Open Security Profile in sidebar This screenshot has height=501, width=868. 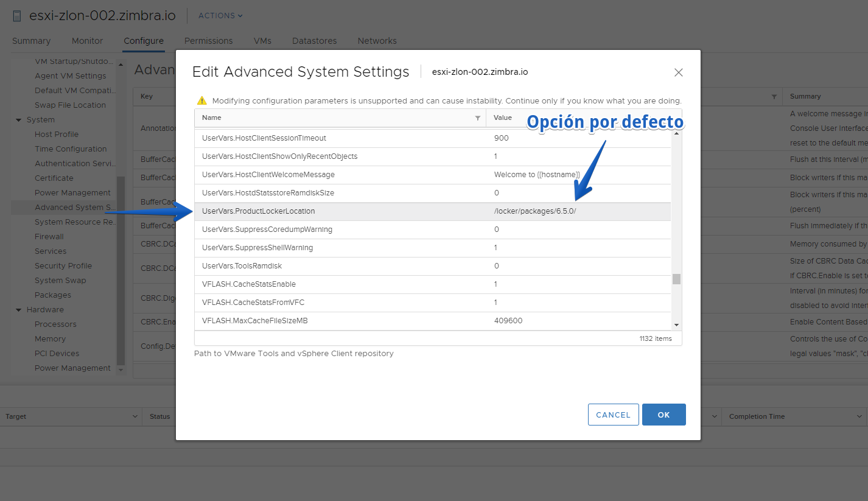63,266
